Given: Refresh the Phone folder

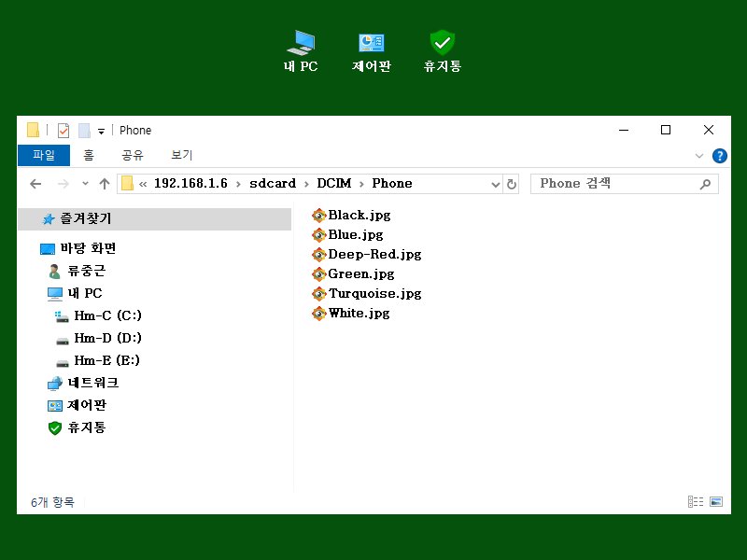Looking at the screenshot, I should pos(511,184).
